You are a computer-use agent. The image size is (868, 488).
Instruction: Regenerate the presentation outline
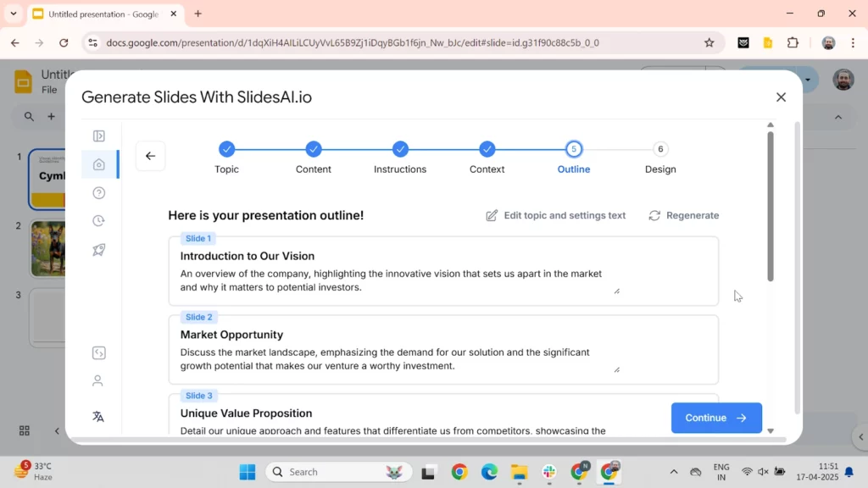[683, 215]
